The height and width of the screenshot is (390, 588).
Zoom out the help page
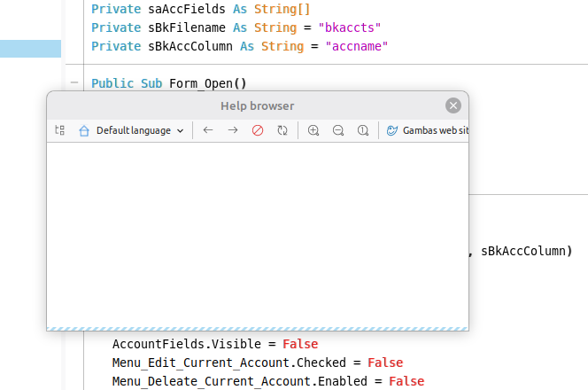click(338, 130)
